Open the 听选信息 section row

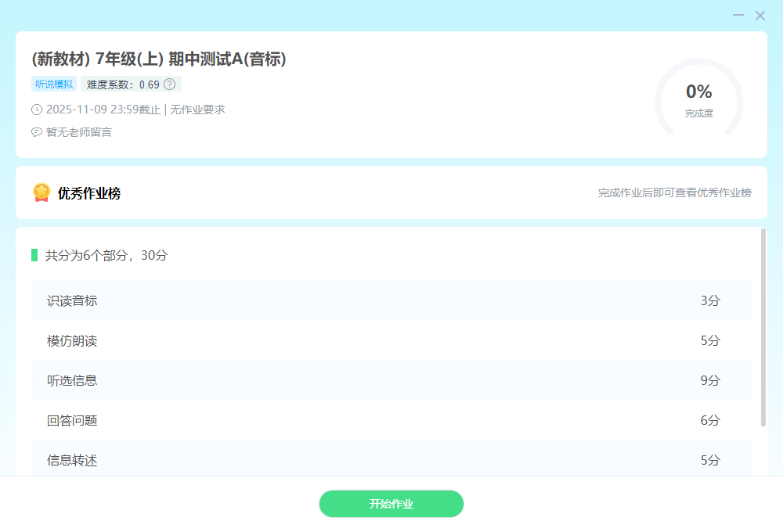point(391,380)
